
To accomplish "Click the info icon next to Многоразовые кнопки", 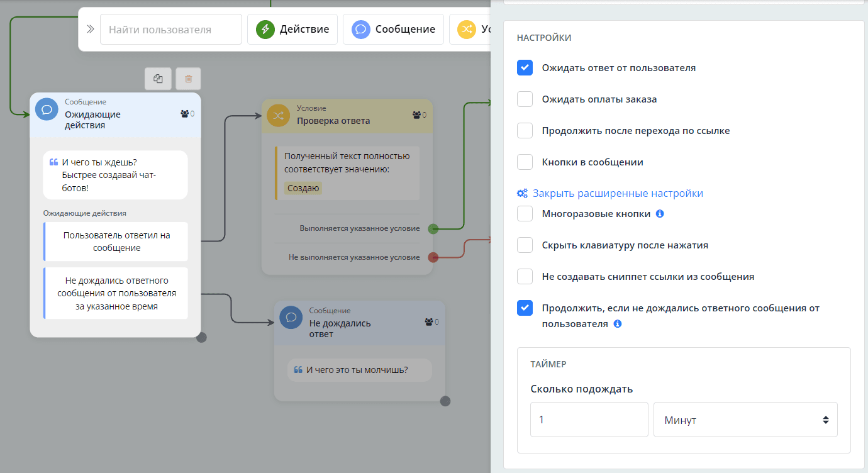I will (x=660, y=214).
